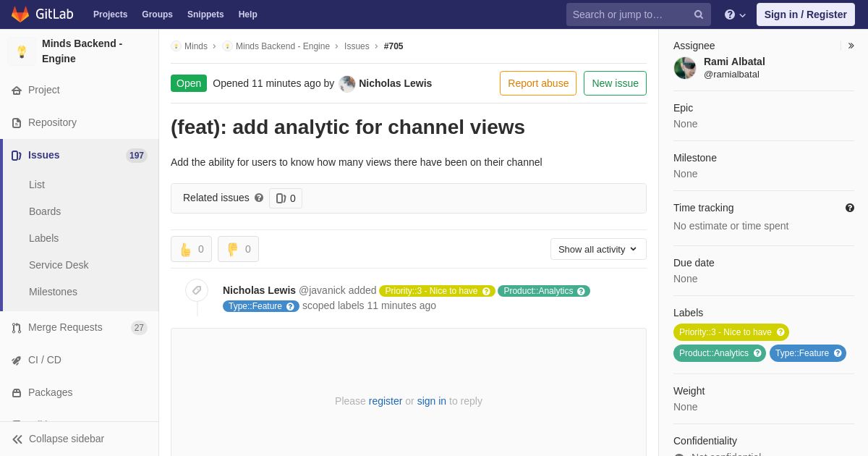
Task: Open Groups in top navigation
Action: tap(157, 14)
